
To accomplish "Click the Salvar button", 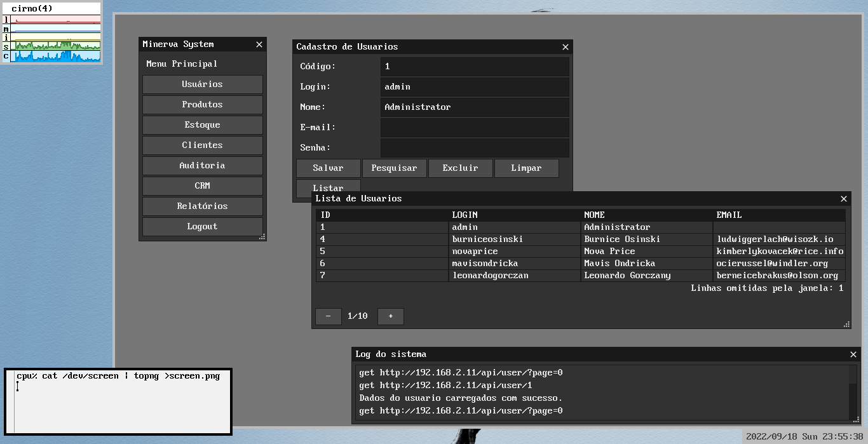I will 328,168.
